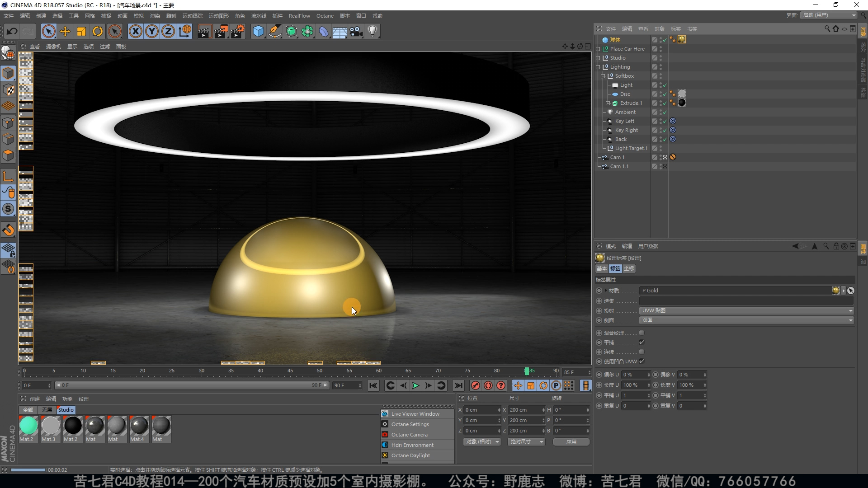Select the green Mat.2 material swatch
Screen dimensions: 868x488
coord(28,426)
